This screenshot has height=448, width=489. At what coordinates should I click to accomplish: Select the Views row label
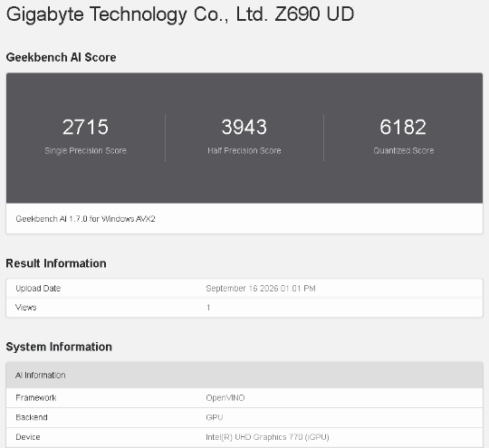26,308
